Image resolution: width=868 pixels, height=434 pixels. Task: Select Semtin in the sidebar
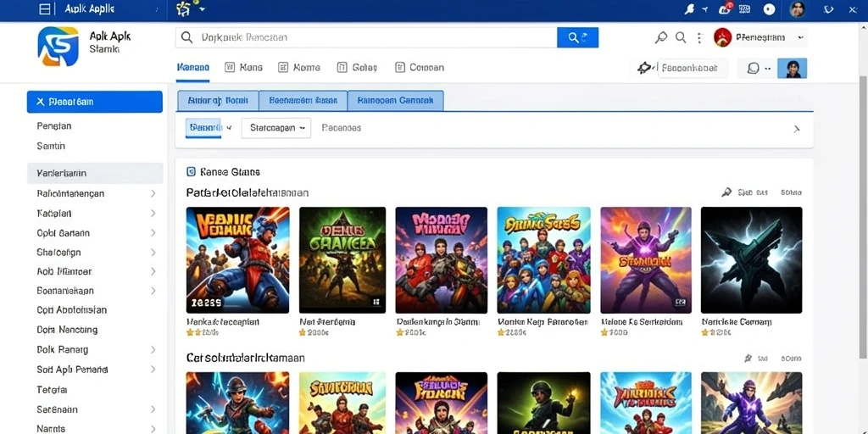[51, 146]
